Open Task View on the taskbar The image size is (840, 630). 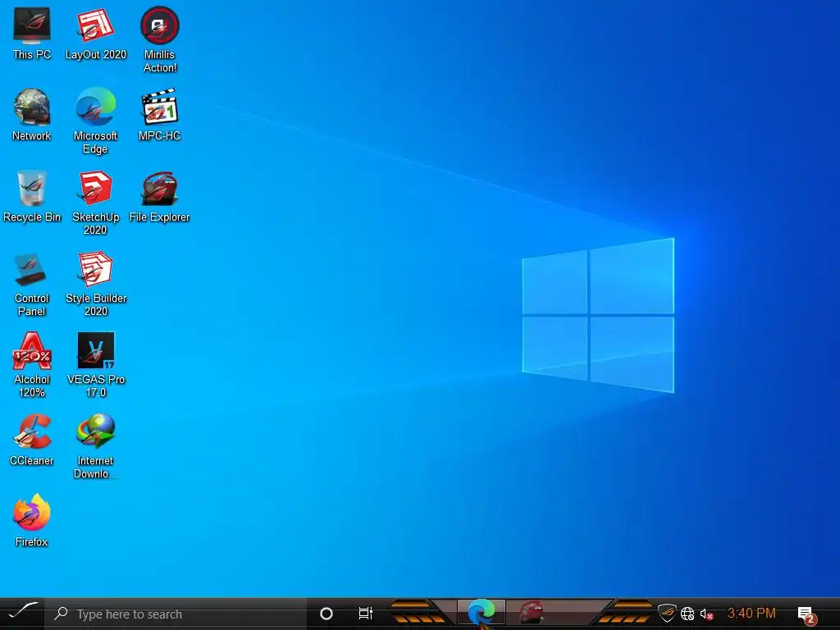point(365,614)
